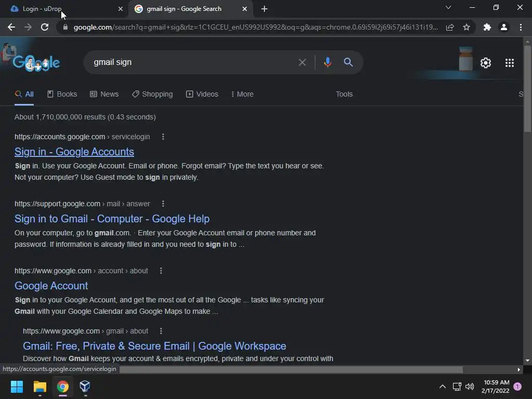The width and height of the screenshot is (532, 399).
Task: Select the gmail sign Google Search tab
Action: pyautogui.click(x=190, y=9)
